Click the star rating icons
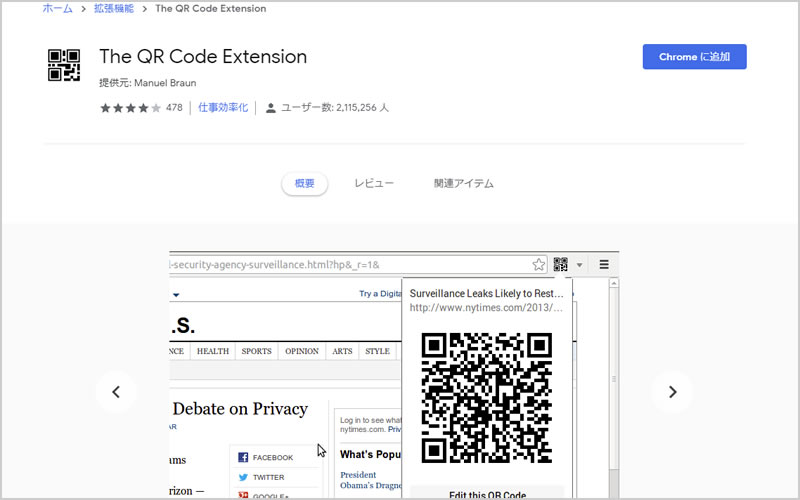800x500 pixels. [131, 108]
